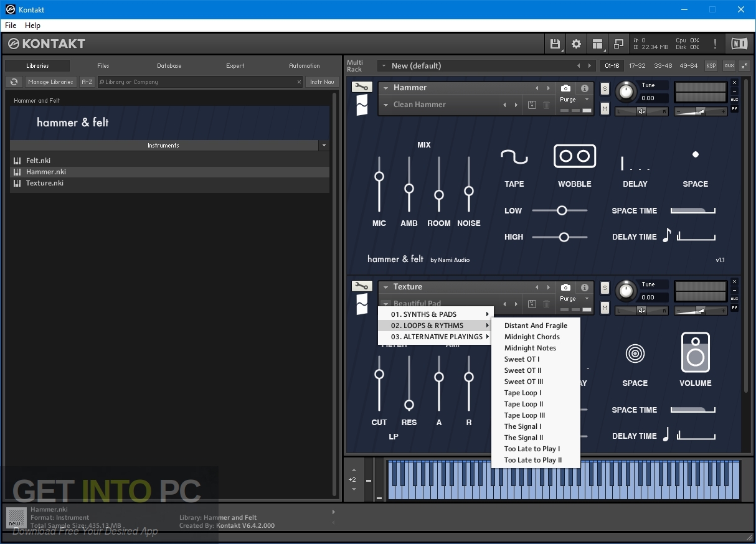Toggle Hammer PV performance view
Screen dimensions: 756x544
(734, 108)
